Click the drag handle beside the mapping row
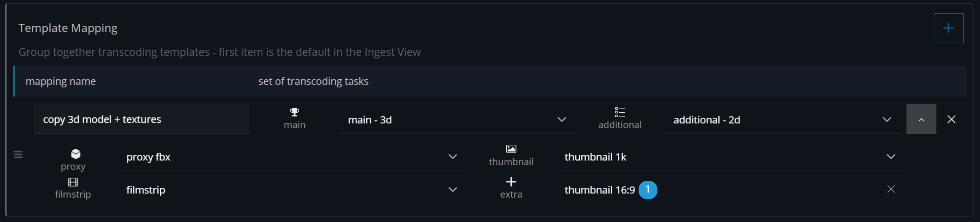Viewport: 980px width, 222px height. 18,154
